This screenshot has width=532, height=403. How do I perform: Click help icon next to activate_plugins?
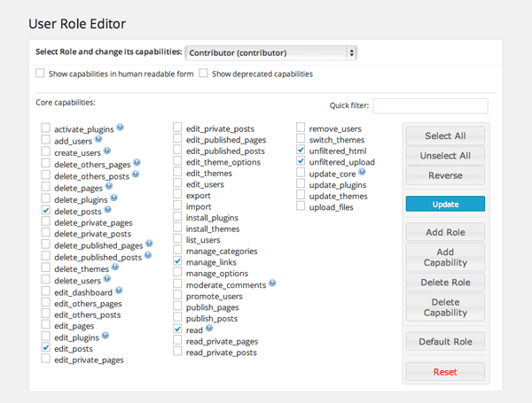pos(120,128)
